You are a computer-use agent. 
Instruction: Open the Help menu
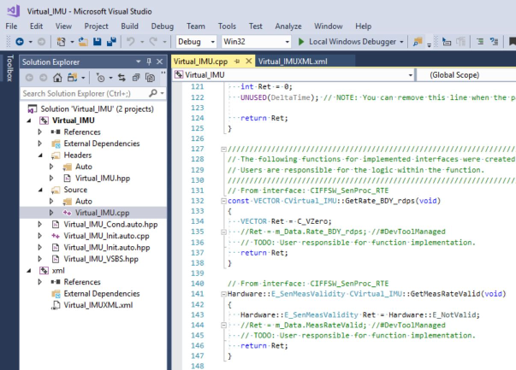(363, 26)
